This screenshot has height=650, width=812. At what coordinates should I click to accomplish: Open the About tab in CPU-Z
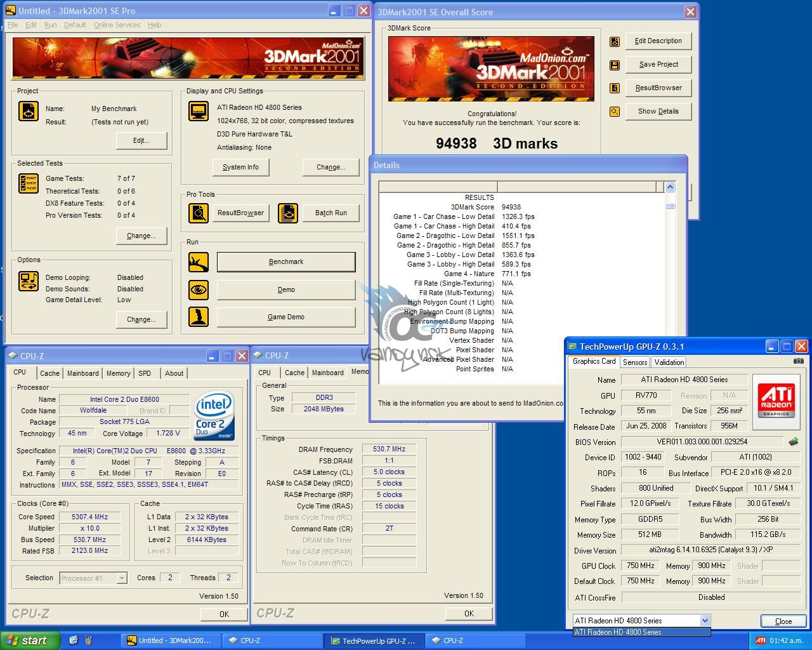174,373
